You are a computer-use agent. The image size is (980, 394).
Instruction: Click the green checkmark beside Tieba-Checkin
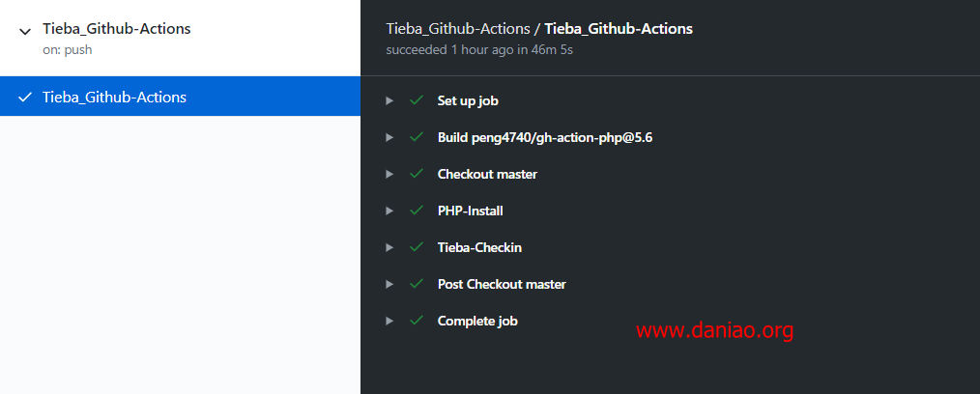(x=417, y=247)
